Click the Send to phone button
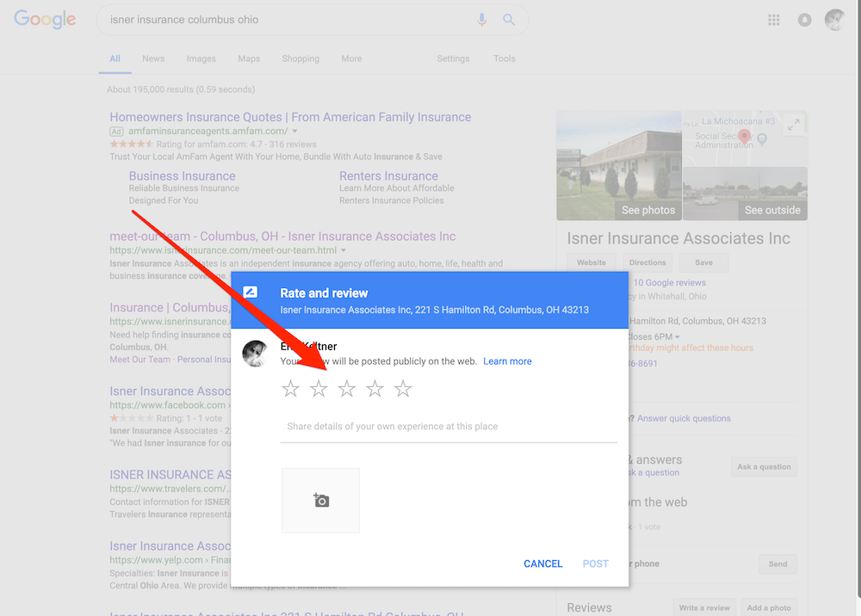 click(777, 564)
